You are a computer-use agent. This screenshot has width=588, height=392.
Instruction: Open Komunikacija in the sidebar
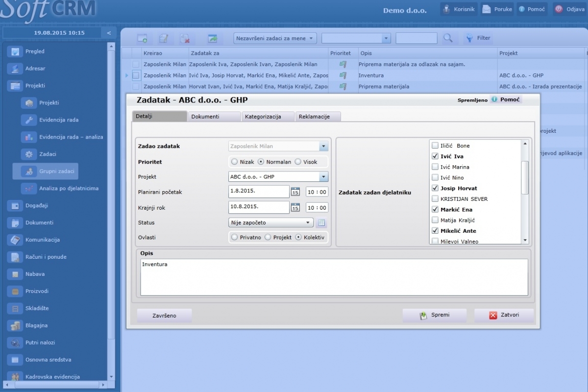coord(43,240)
